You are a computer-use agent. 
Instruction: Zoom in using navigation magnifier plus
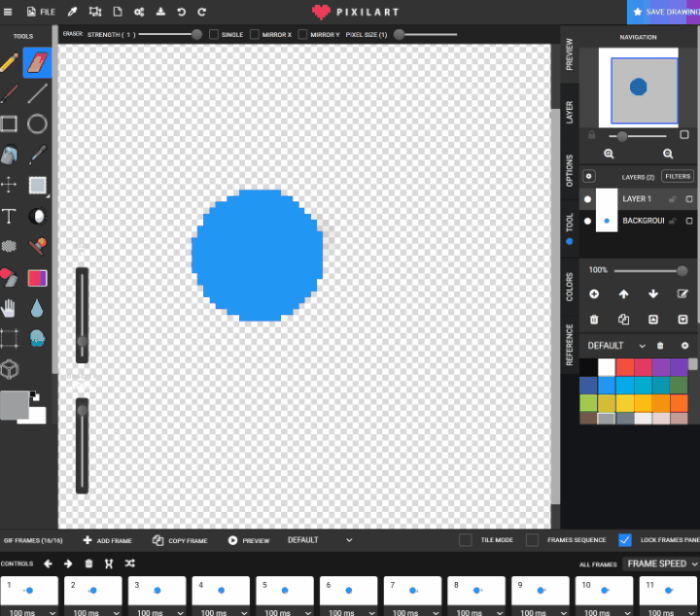coord(609,154)
